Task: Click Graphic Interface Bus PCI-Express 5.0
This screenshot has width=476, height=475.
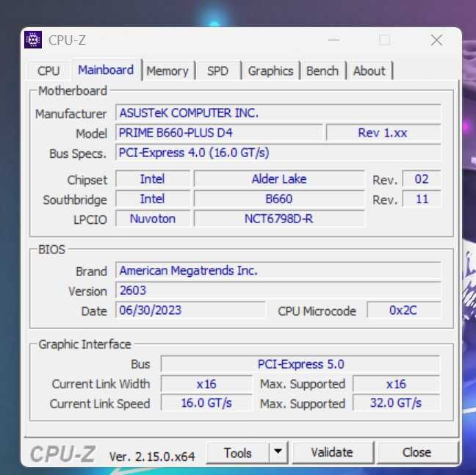Action: (300, 364)
